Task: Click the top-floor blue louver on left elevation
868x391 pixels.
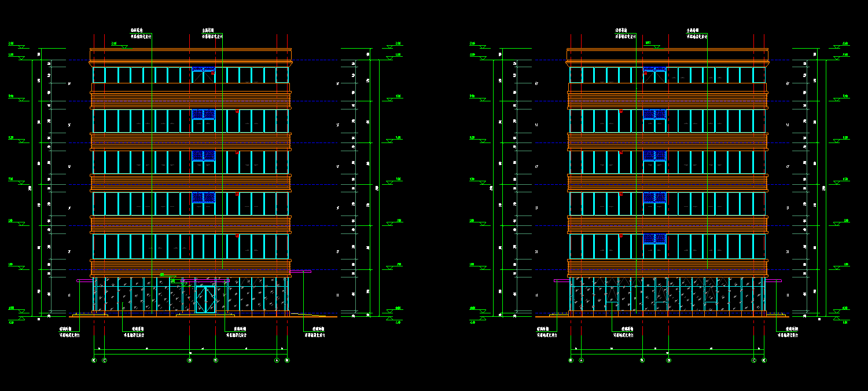Action: pos(203,69)
